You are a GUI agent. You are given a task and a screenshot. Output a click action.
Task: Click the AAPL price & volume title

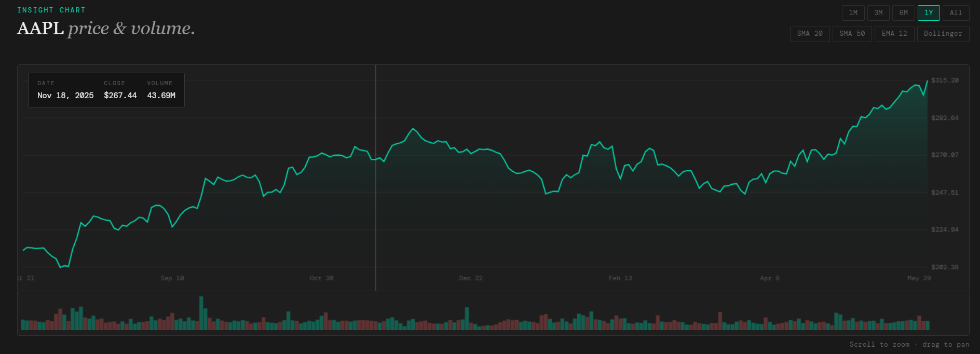point(106,28)
